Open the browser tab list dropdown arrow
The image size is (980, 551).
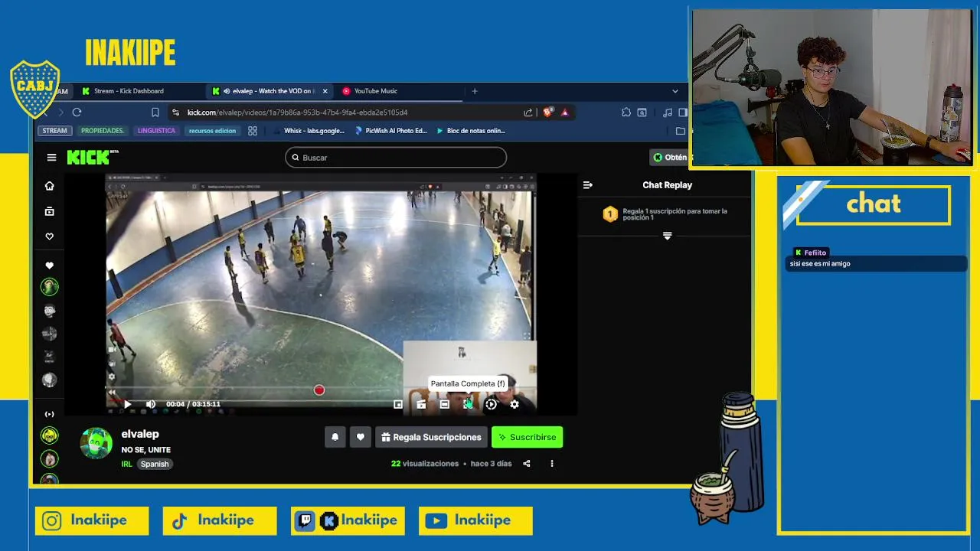[675, 91]
